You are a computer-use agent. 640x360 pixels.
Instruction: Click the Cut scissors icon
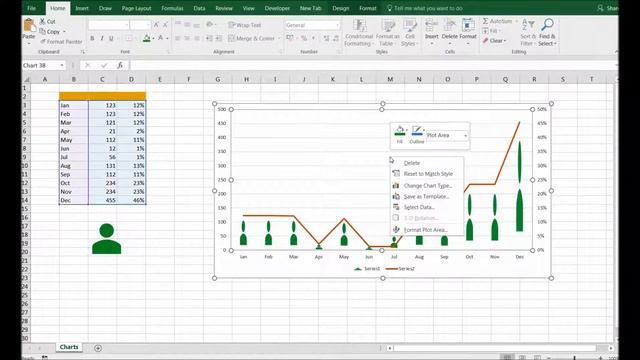pyautogui.click(x=42, y=21)
